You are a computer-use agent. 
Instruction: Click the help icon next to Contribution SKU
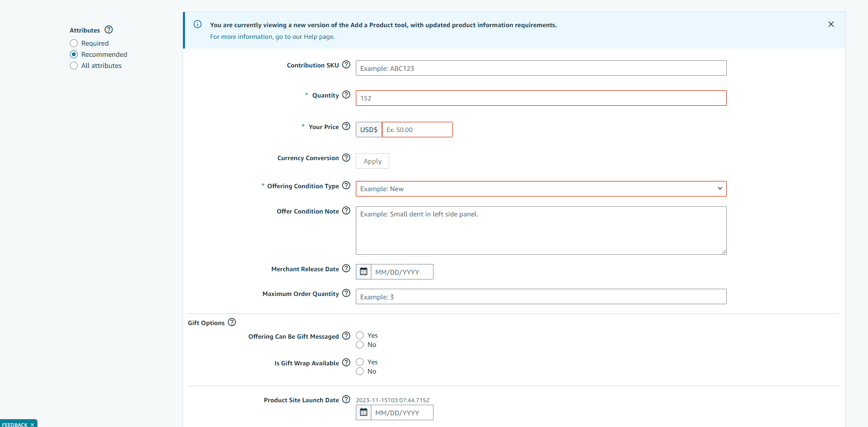[346, 65]
